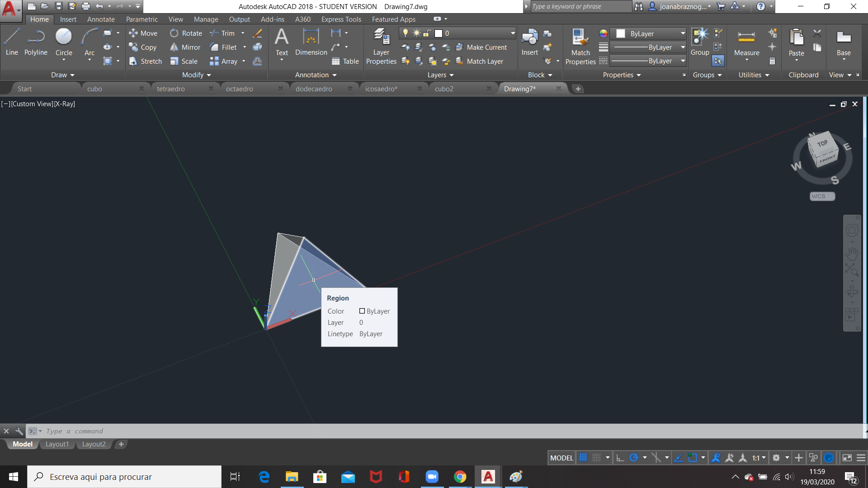Toggle ortho mode in status bar

pos(620,458)
